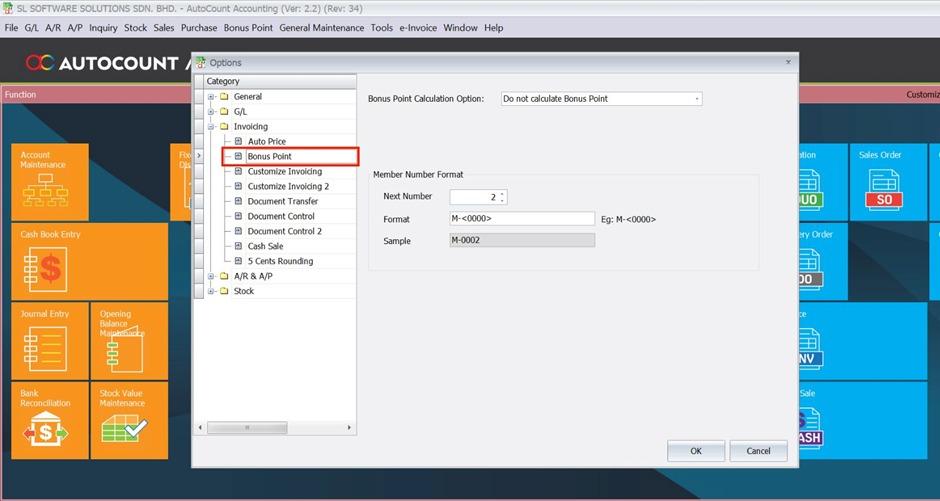Image resolution: width=940 pixels, height=501 pixels.
Task: Open the General Maintenance menu
Action: click(321, 28)
